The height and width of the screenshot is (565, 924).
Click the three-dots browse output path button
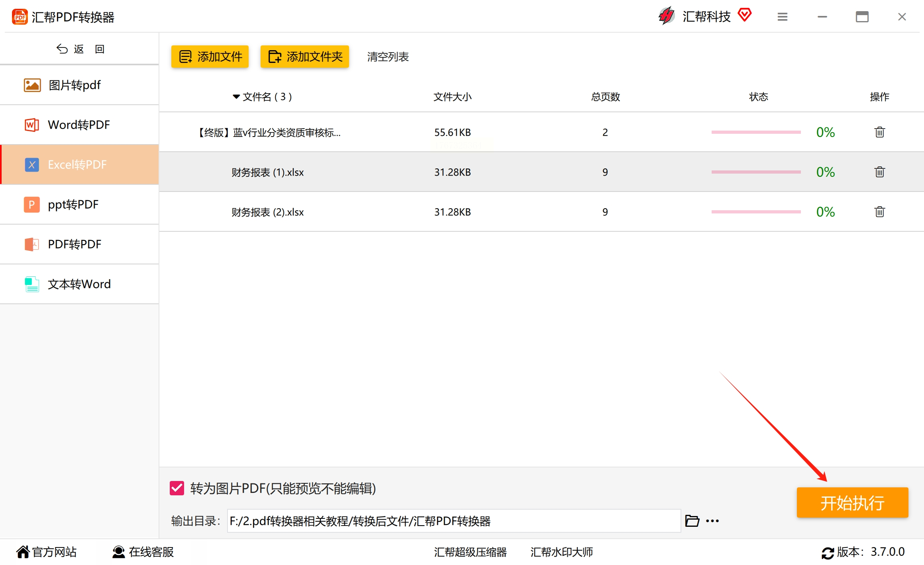tap(712, 521)
